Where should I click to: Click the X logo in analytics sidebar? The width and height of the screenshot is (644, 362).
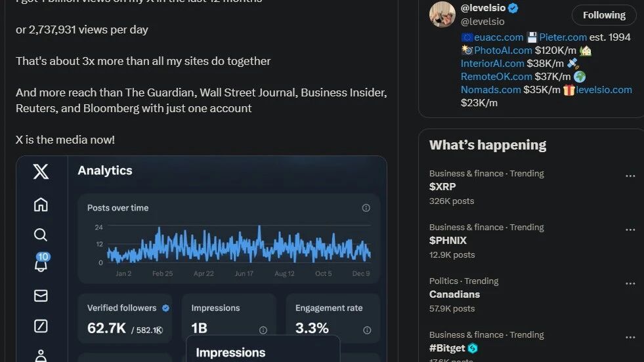click(41, 172)
